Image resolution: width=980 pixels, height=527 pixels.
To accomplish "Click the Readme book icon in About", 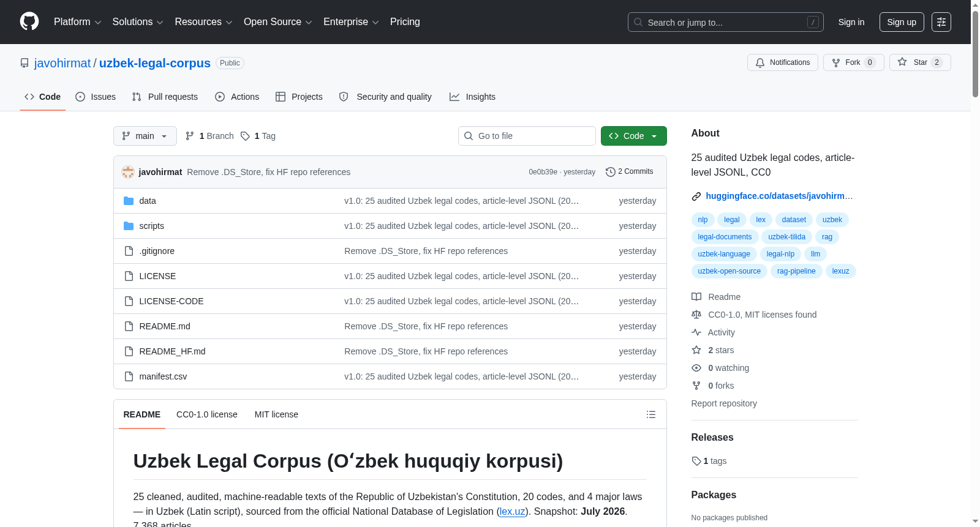I will pyautogui.click(x=696, y=297).
